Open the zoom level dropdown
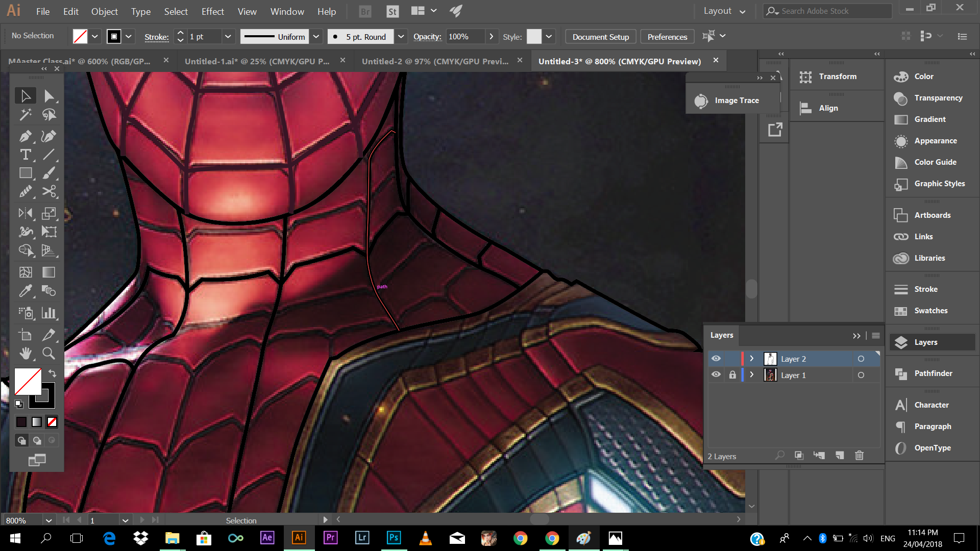This screenshot has width=980, height=551. coord(48,520)
